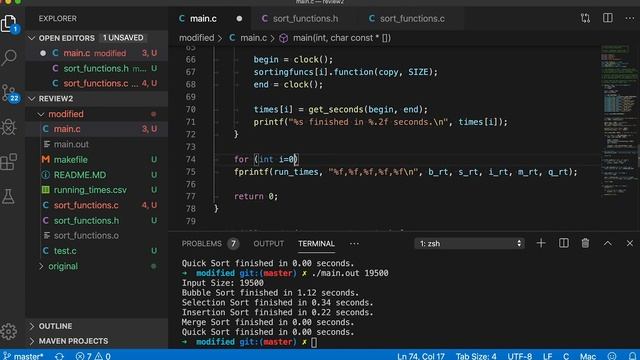Select the Terminal panel tab
The image size is (640, 360).
pyautogui.click(x=316, y=244)
